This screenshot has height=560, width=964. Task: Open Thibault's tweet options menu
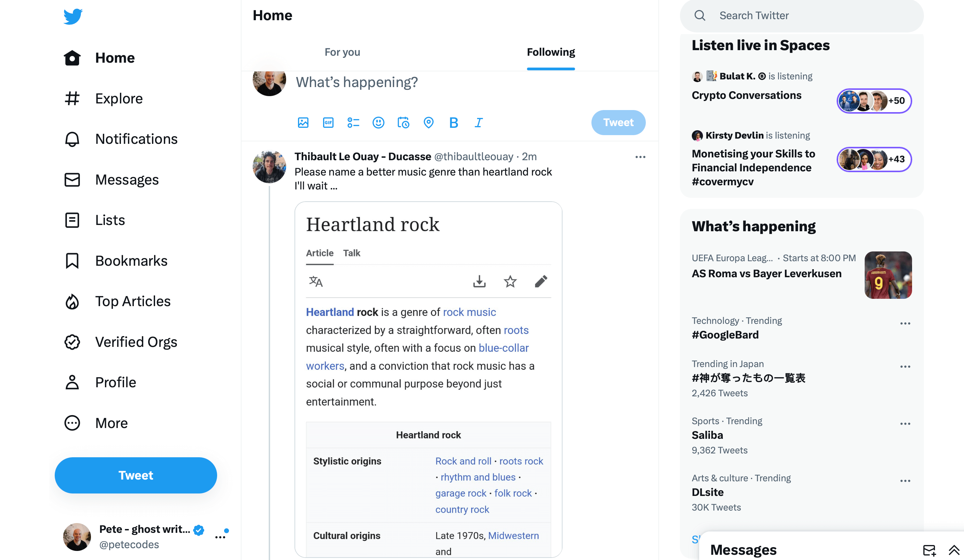(641, 157)
